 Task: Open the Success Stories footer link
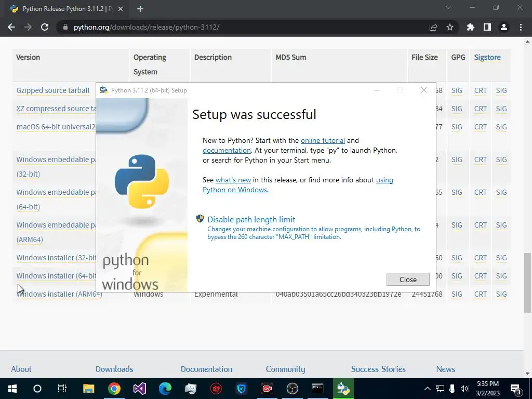click(x=378, y=369)
